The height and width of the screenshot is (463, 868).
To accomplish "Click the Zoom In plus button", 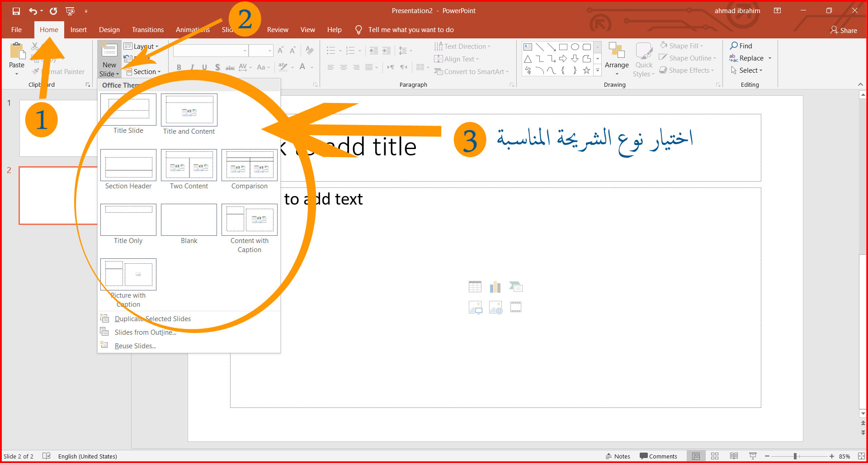I will 831,456.
